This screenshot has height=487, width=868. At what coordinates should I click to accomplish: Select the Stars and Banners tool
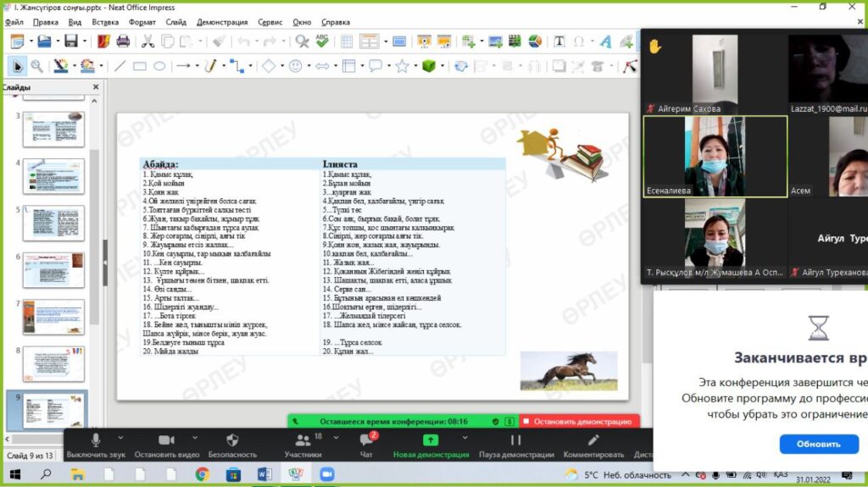(402, 66)
